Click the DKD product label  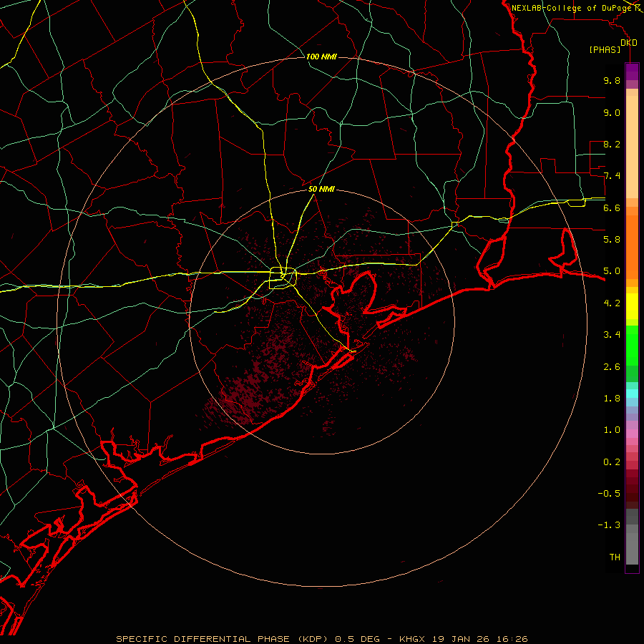629,43
